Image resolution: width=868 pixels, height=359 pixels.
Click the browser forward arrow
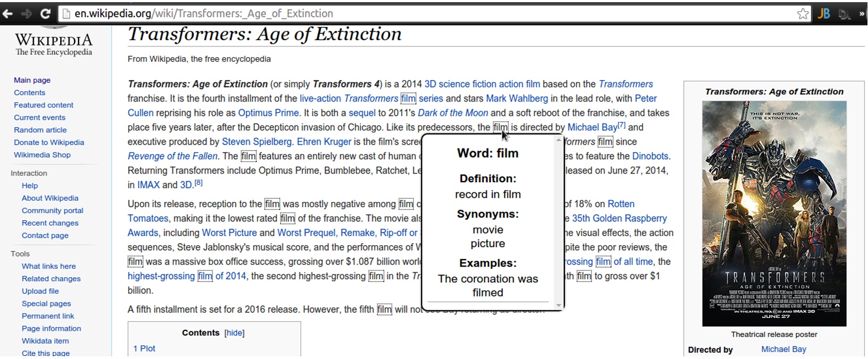pos(26,13)
